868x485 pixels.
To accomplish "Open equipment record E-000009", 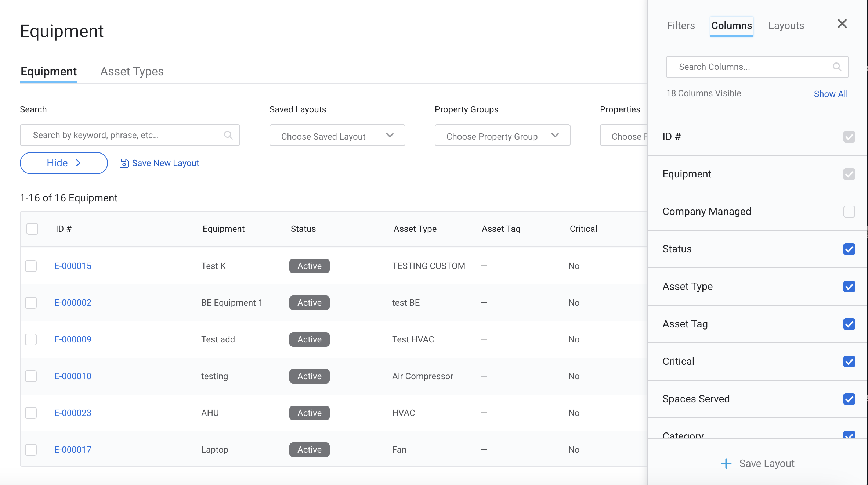I will [73, 339].
